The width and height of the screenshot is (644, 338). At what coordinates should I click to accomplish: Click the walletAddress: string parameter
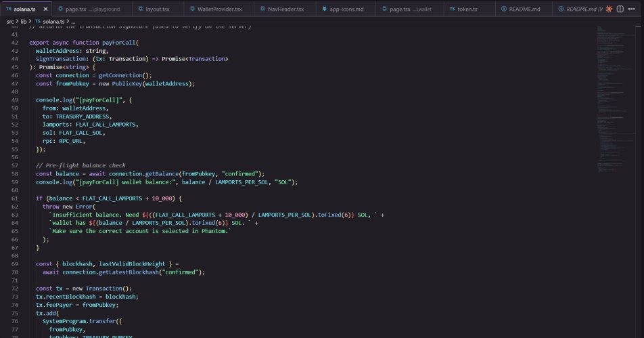[72, 51]
